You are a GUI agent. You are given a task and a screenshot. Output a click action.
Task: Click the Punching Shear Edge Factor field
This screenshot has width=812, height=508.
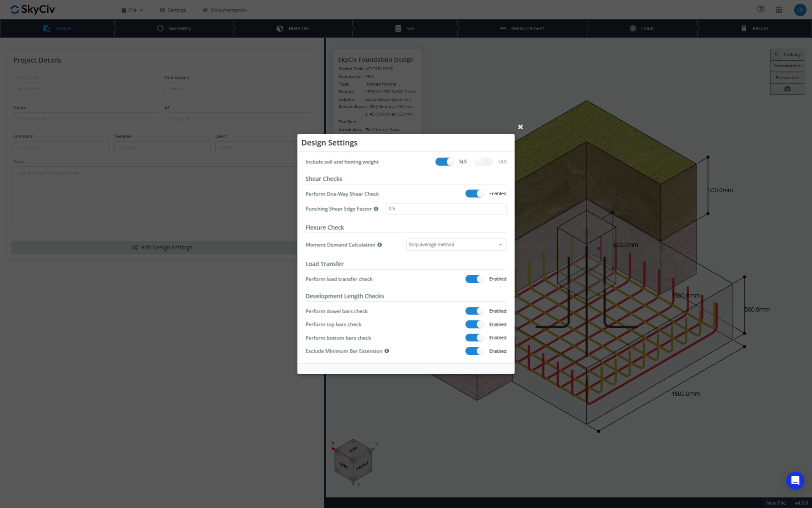coord(446,209)
